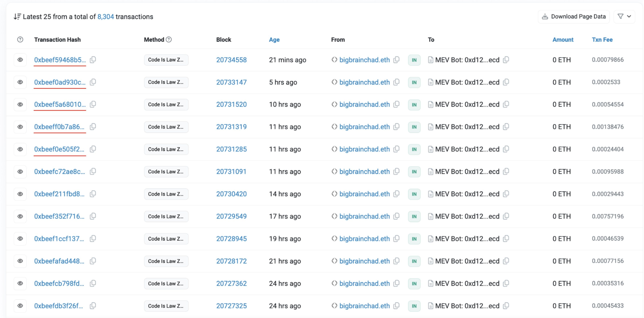The image size is (644, 318).
Task: Open block 20734558
Action: (231, 60)
